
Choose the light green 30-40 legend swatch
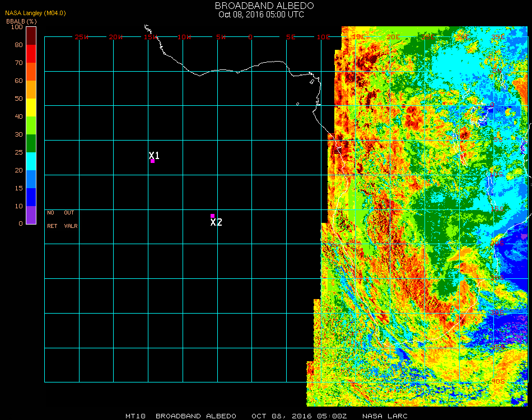click(x=31, y=125)
